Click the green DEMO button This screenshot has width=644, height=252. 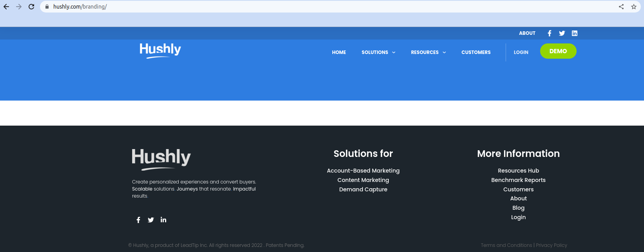click(x=558, y=51)
